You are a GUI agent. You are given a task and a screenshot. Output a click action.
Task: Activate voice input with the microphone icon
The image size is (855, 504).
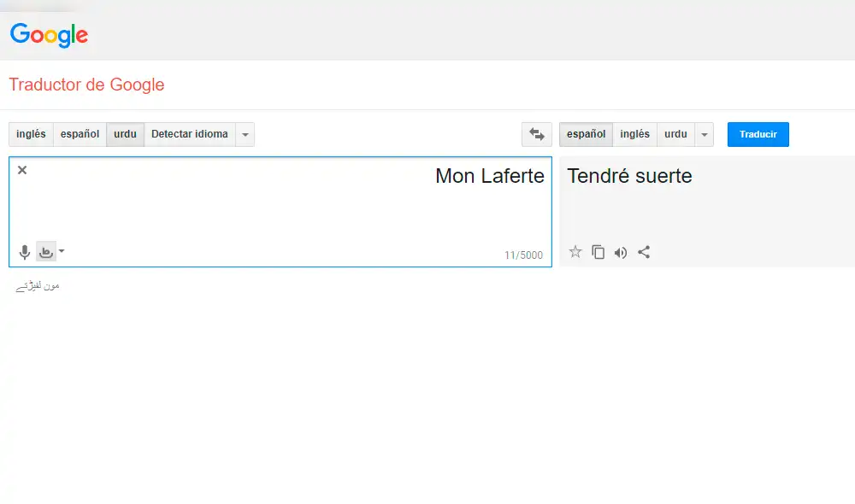[23, 251]
